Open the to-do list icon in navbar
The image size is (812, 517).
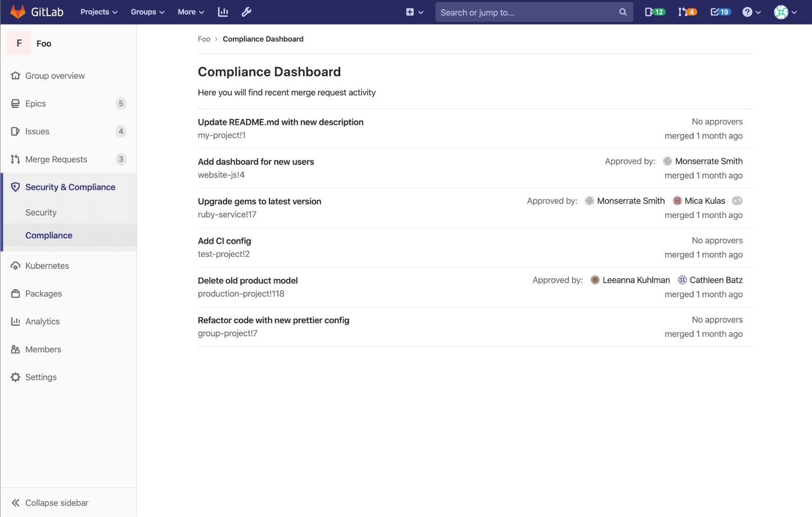tap(719, 12)
